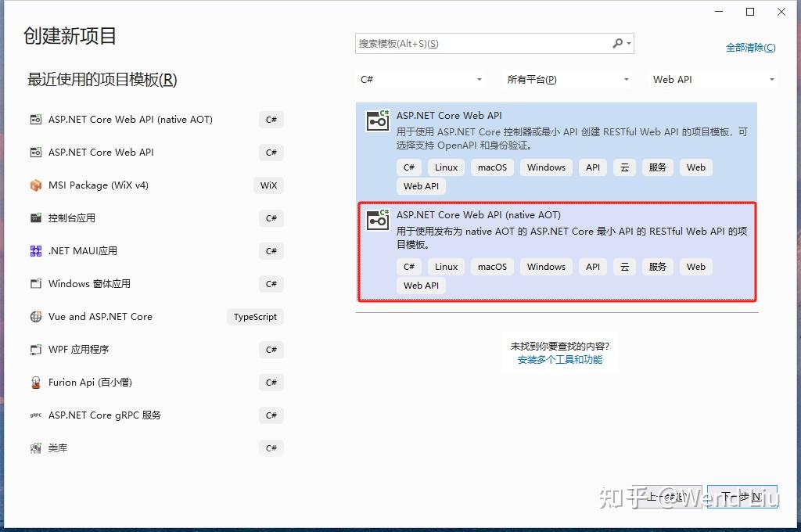Click the 类库 template icon
Viewport: 801px width, 532px height.
[35, 448]
